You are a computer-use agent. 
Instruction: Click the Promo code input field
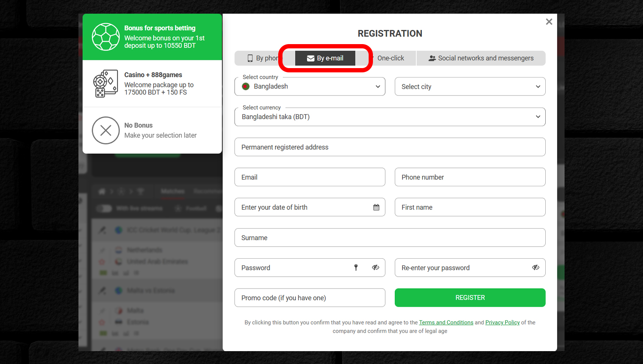point(310,298)
